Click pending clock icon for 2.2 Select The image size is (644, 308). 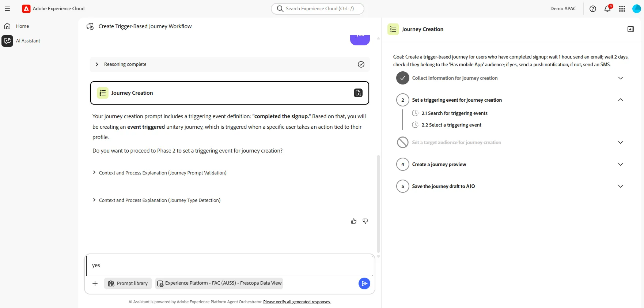pos(415,125)
